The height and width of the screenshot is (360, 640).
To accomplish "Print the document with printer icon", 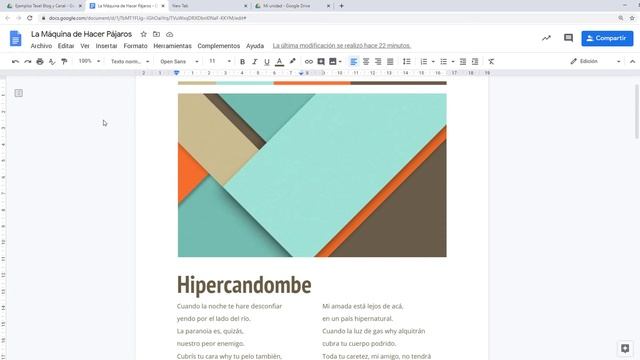I will click(40, 62).
